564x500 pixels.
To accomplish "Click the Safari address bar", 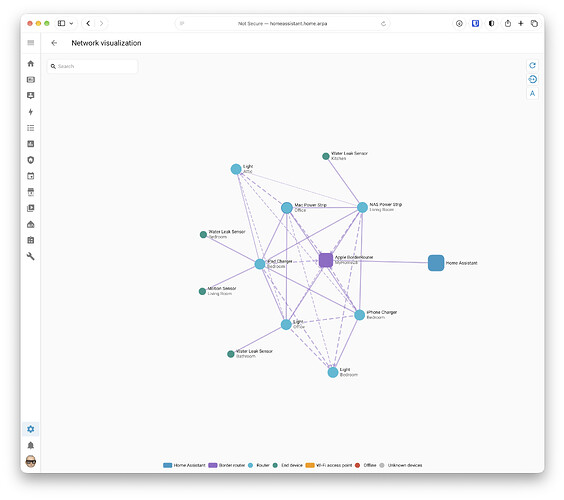I will pos(282,24).
